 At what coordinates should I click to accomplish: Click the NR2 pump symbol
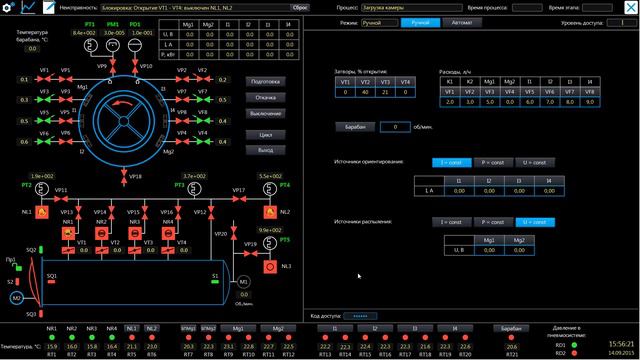[102, 233]
